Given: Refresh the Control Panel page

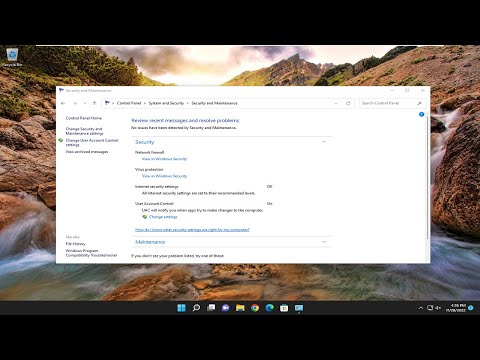Looking at the screenshot, I should click(x=348, y=103).
